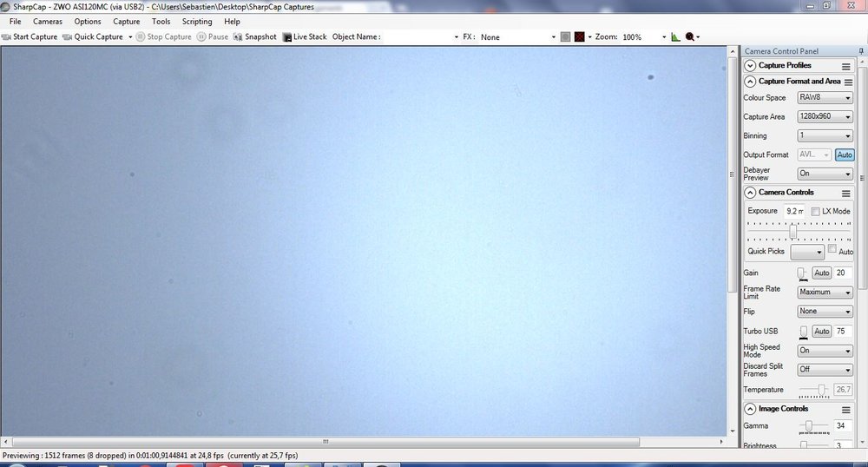Click the pin icon on Camera Control Panel
The height and width of the screenshot is (467, 868).
click(x=861, y=51)
